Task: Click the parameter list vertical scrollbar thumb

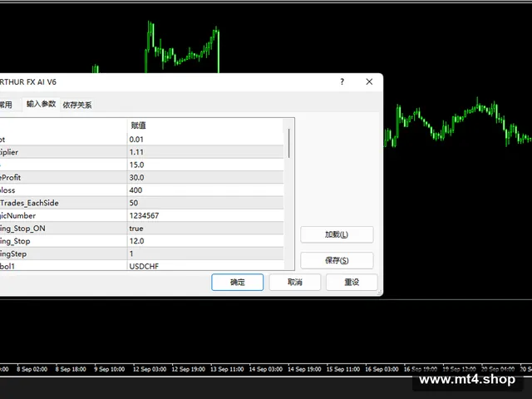Action: pyautogui.click(x=288, y=143)
